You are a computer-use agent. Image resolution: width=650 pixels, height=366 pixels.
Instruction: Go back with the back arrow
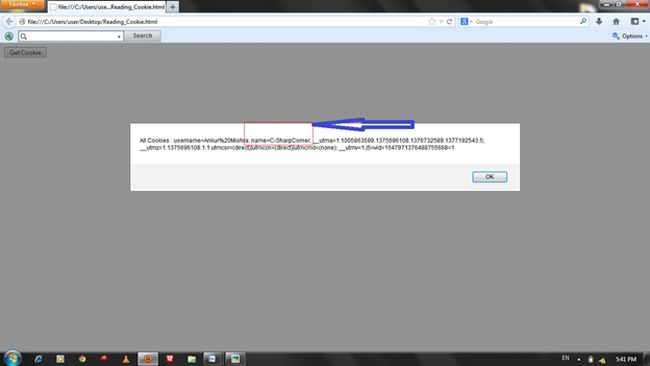click(9, 22)
